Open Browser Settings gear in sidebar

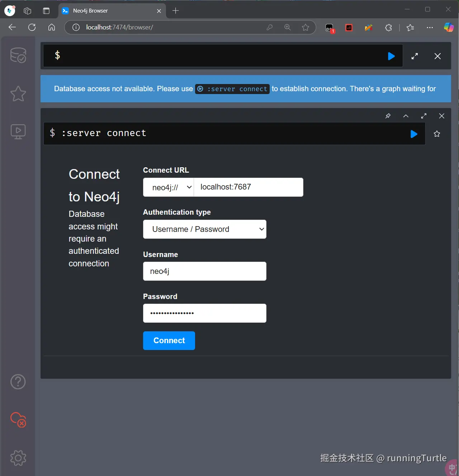(x=18, y=458)
